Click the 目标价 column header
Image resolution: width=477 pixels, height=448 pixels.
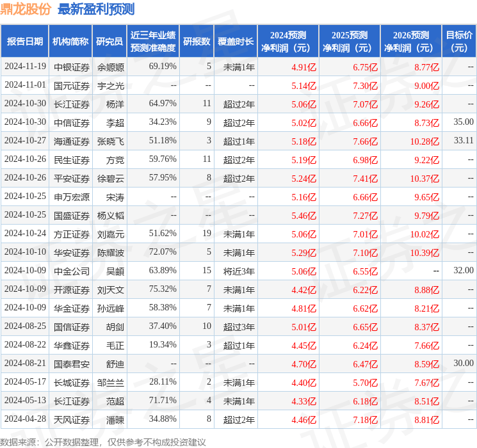[x=459, y=42]
